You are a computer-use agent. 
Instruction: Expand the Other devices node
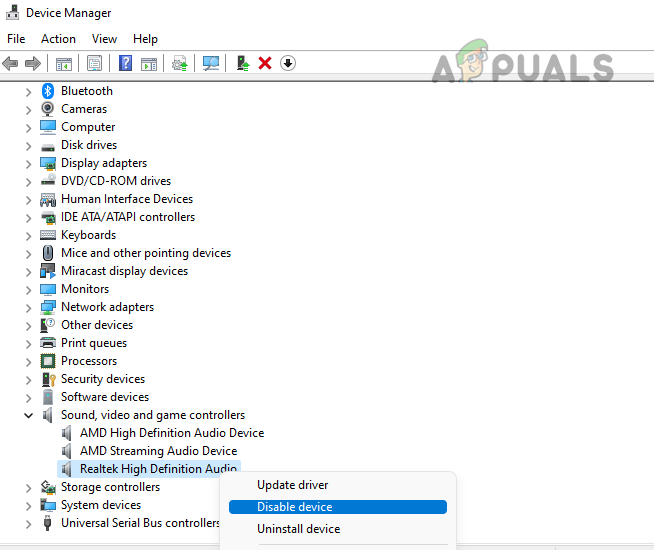click(x=28, y=326)
